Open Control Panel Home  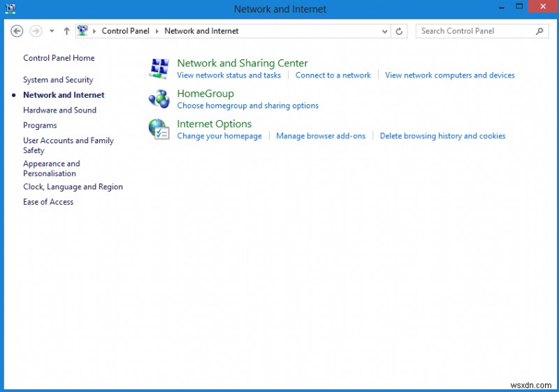coord(59,58)
